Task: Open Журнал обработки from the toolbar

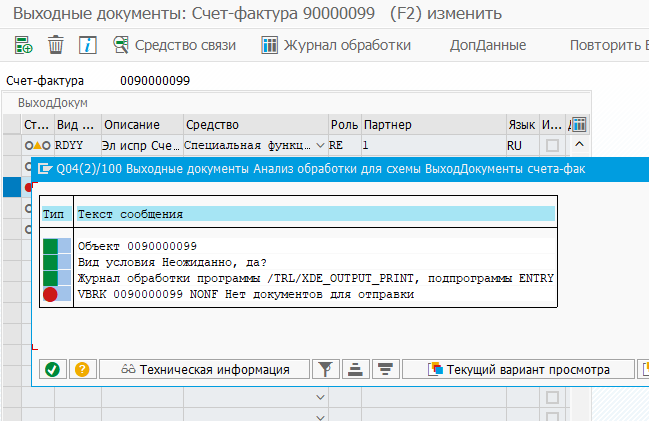Action: [336, 45]
